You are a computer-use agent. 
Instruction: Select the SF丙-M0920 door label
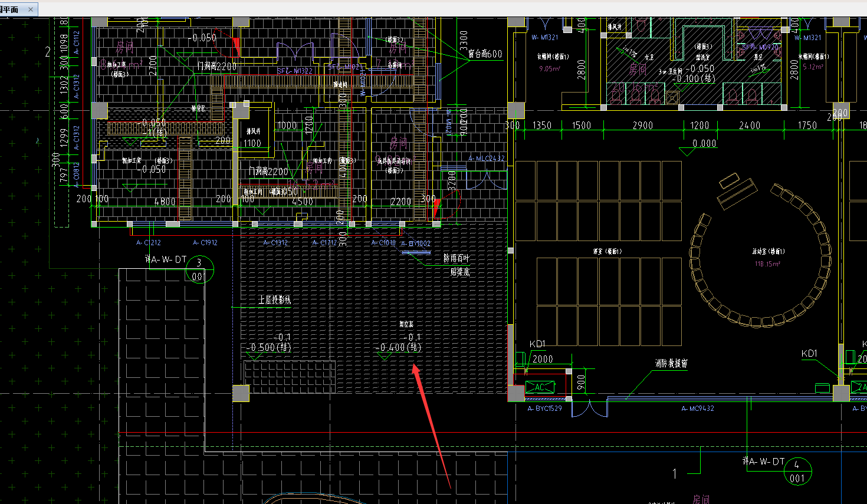click(760, 47)
